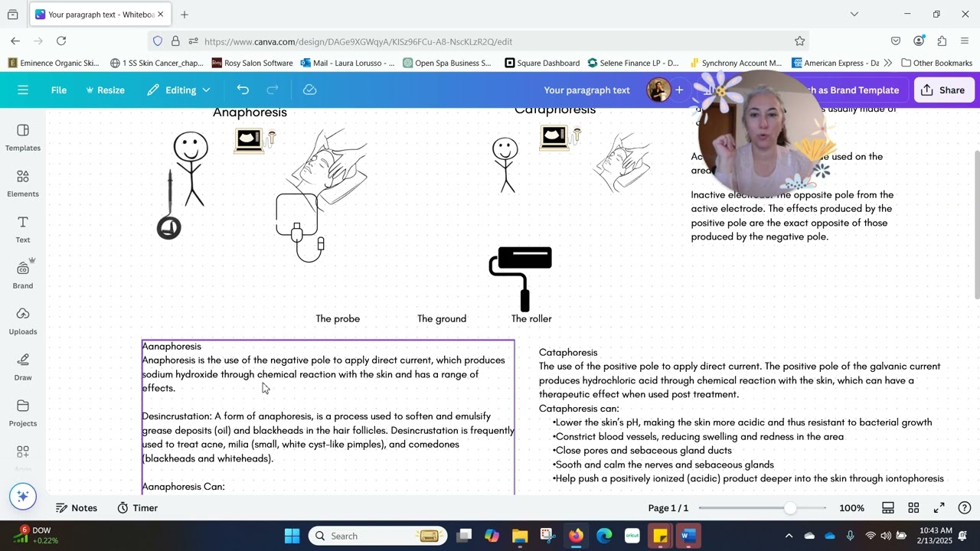Expand the browser tab list chevron

pyautogui.click(x=854, y=14)
